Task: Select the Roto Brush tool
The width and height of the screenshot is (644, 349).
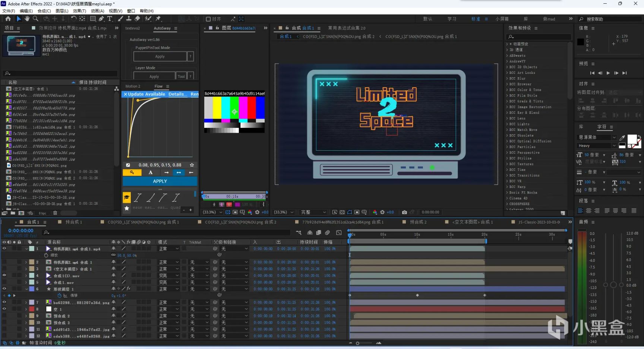Action: tap(148, 19)
